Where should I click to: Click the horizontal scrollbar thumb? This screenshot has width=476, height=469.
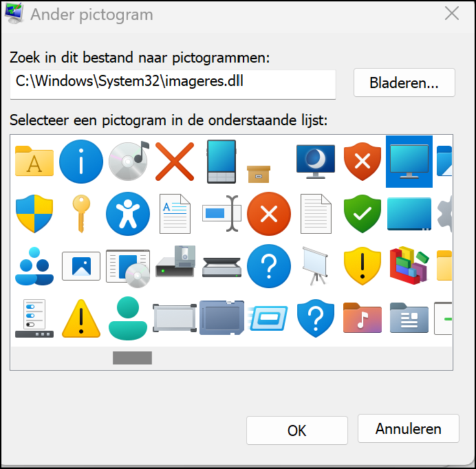(132, 358)
